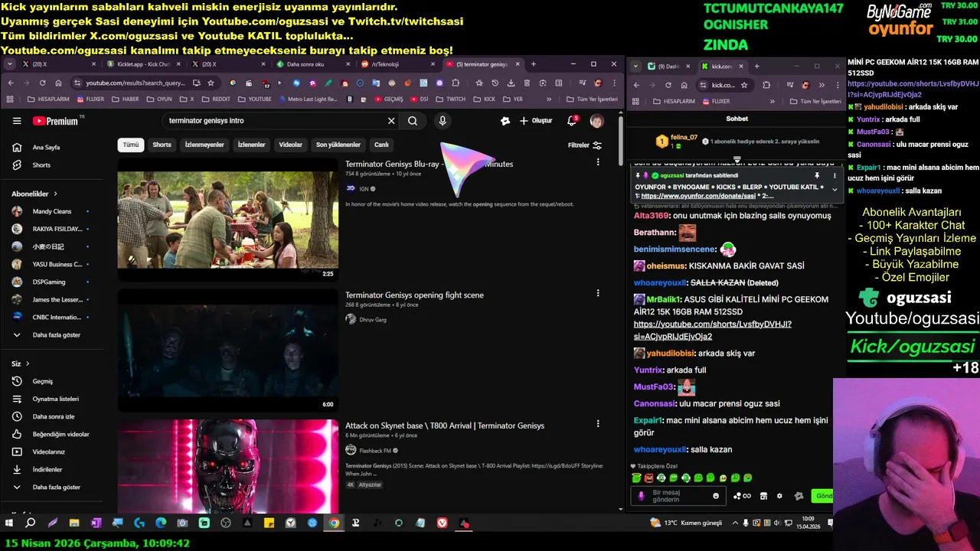
Task: Clear the YouTube search box with X
Action: (391, 121)
